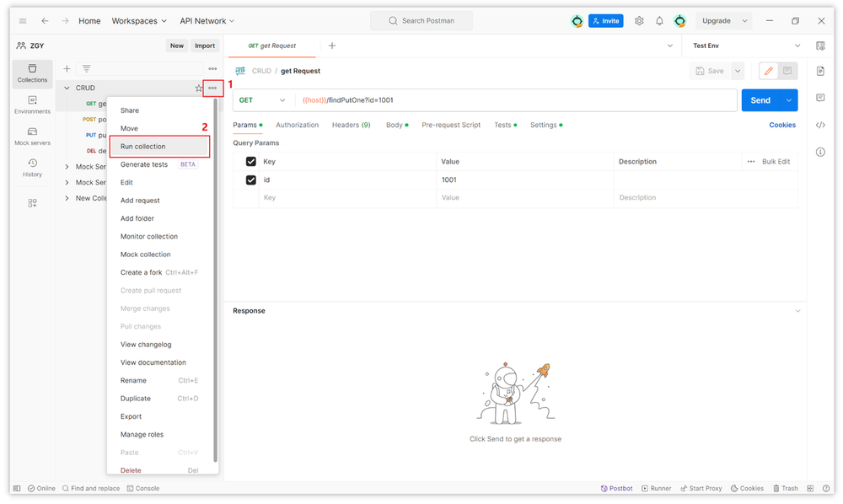
Task: Open the History sidebar panel
Action: click(32, 167)
